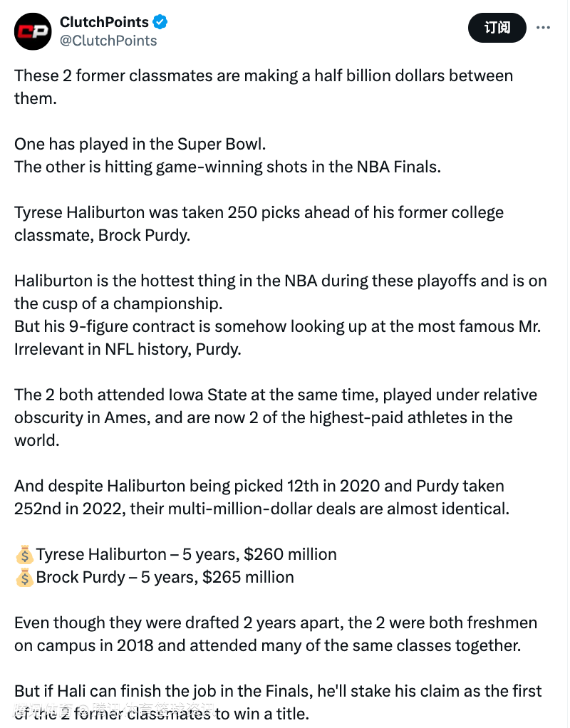Click the 'picked 12th in 2020' paragraph
Viewport: 570px width, 728px height.
point(261,497)
